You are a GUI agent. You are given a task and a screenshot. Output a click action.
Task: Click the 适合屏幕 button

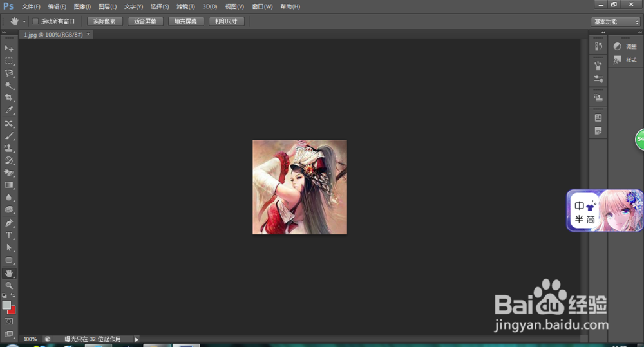146,21
